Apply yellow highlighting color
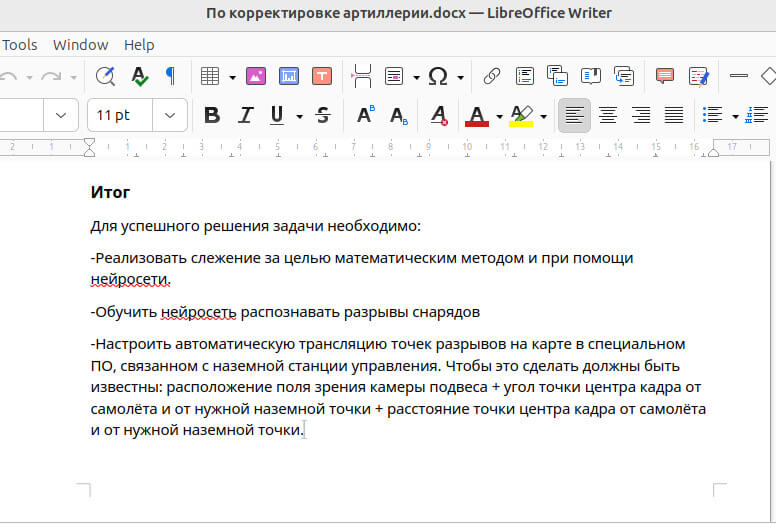 (x=521, y=116)
